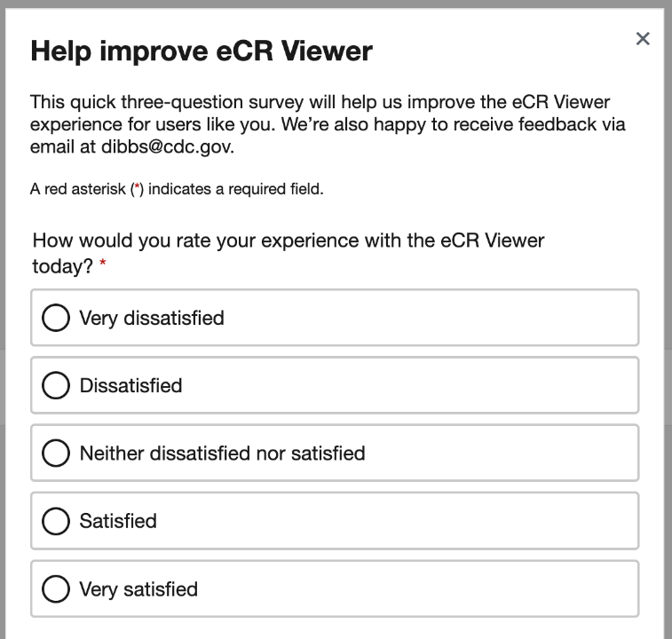Click the "Very satisfied" label text
Image resolution: width=672 pixels, height=639 pixels.
(x=138, y=589)
